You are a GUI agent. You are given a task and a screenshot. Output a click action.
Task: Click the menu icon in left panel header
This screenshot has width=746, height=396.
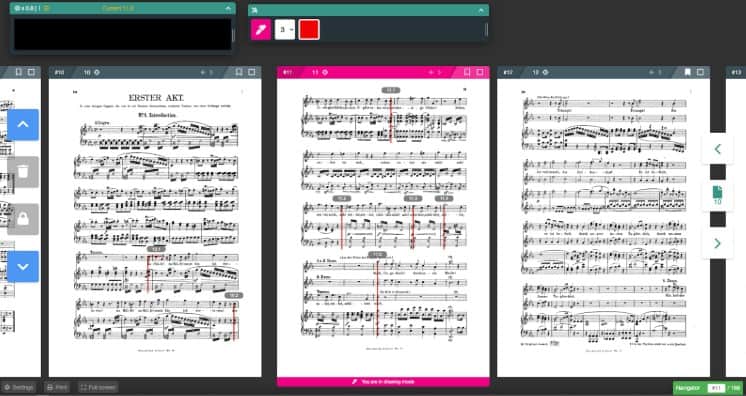pos(46,9)
